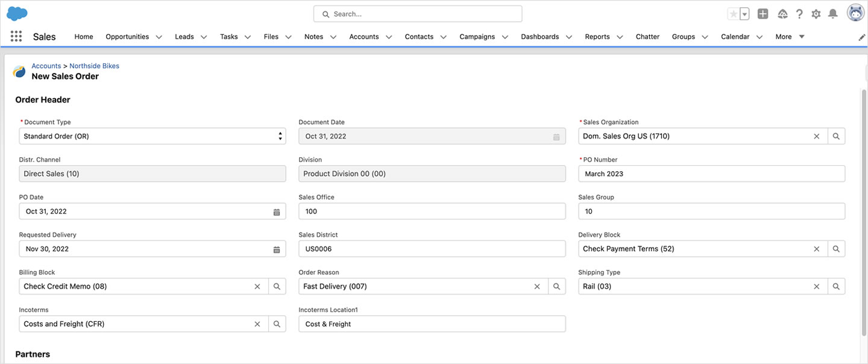The image size is (868, 364).
Task: Expand the Campaigns tab chevron
Action: pos(505,37)
